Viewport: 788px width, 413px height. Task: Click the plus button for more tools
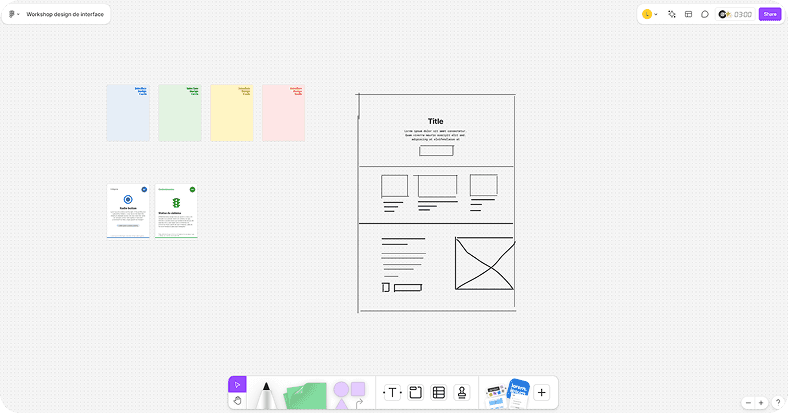541,393
